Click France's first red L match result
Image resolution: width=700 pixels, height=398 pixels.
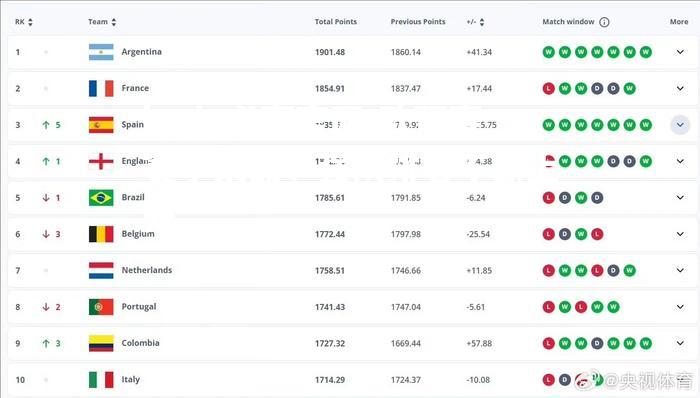(549, 89)
